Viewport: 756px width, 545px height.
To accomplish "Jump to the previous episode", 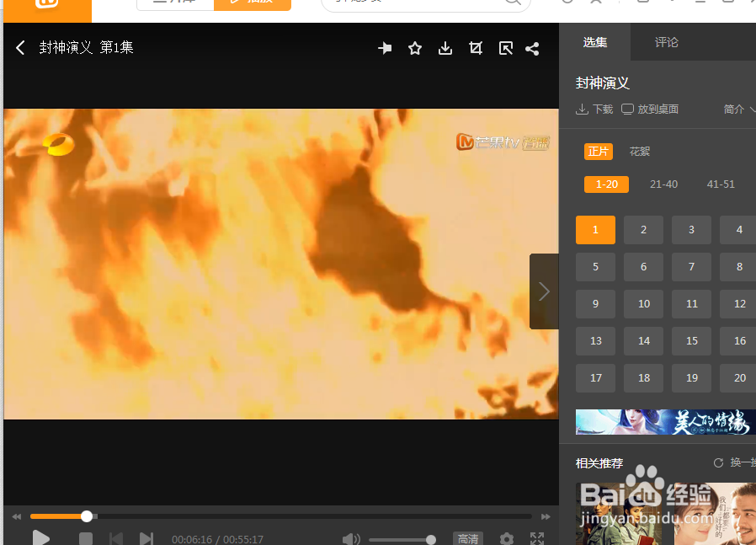I will (x=116, y=539).
